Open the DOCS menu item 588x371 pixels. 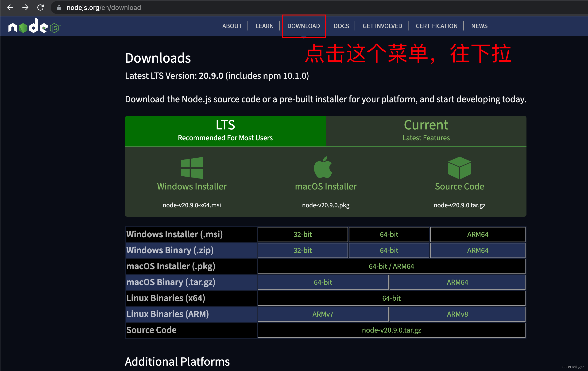(341, 26)
